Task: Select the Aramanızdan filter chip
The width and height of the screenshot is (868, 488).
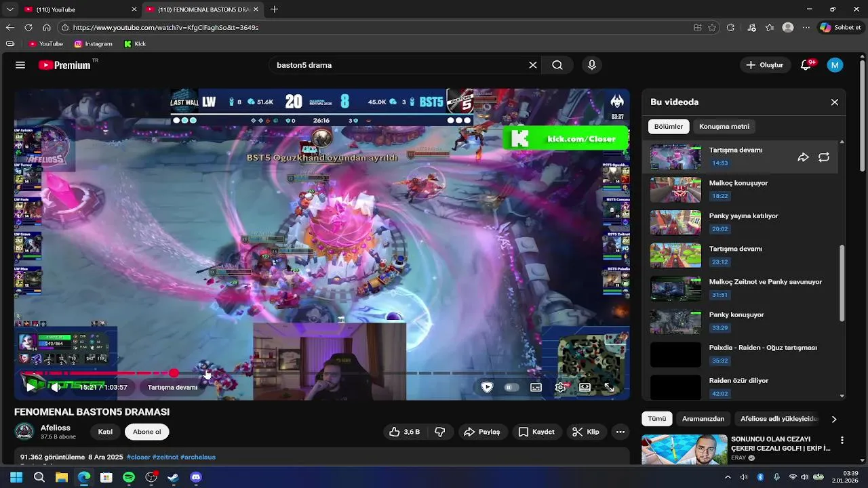Action: click(703, 419)
